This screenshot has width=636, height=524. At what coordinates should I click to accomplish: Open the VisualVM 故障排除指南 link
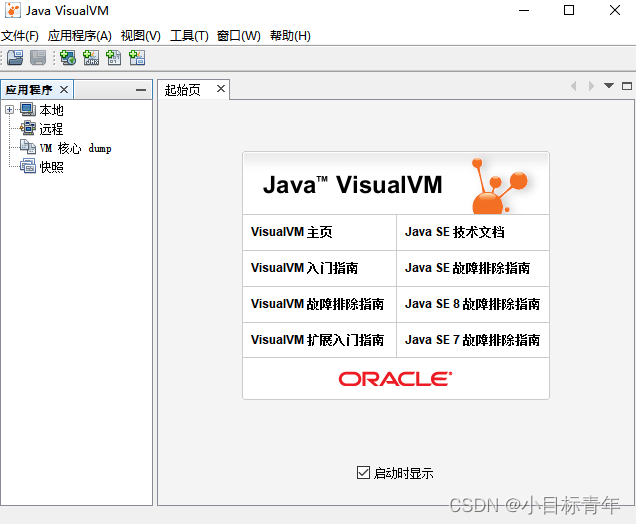coord(317,304)
